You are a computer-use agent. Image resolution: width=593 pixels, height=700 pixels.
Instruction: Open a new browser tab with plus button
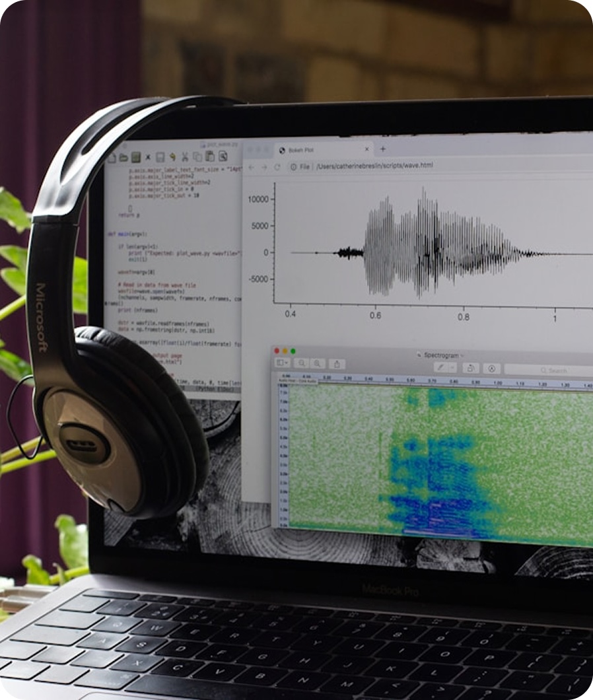pos(382,149)
